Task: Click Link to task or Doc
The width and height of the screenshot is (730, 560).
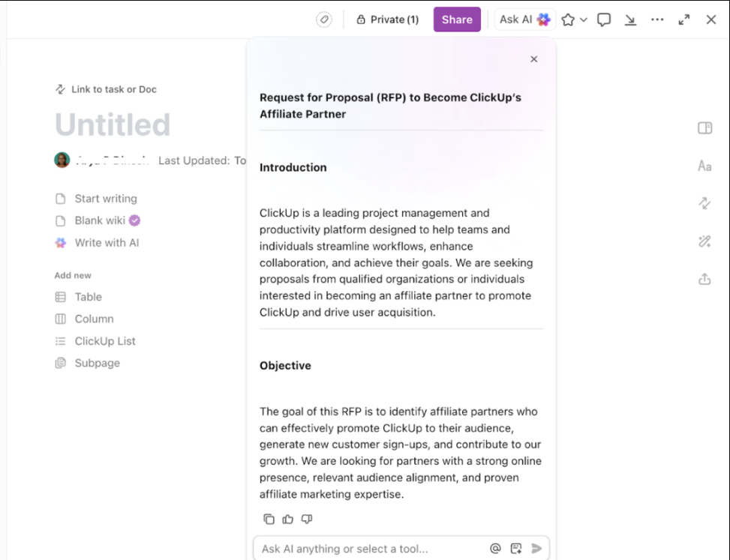Action: 105,89
